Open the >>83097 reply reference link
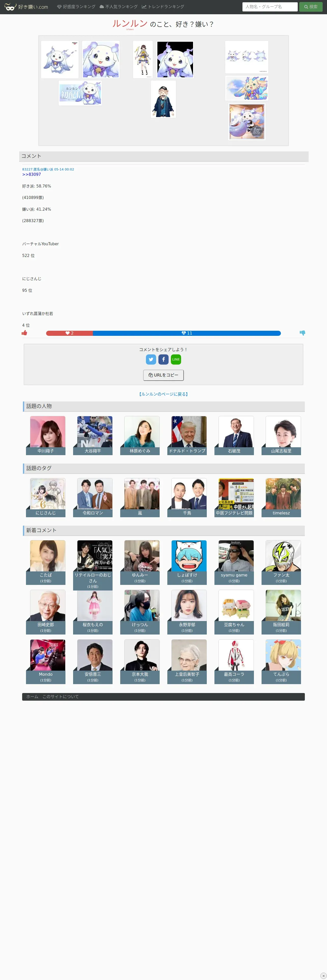Screen dimensions: 327x980 coord(32,175)
